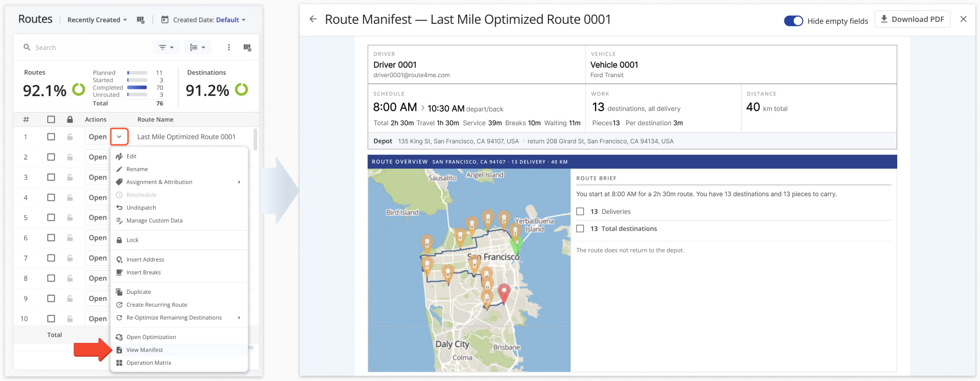Open the filter dropdown next to Search
Screen dimensions: 980x381
coord(166,47)
